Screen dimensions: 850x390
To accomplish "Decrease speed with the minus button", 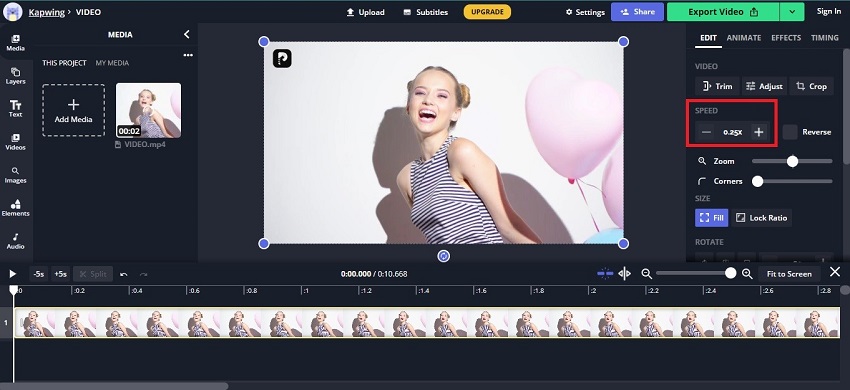I will pos(706,132).
